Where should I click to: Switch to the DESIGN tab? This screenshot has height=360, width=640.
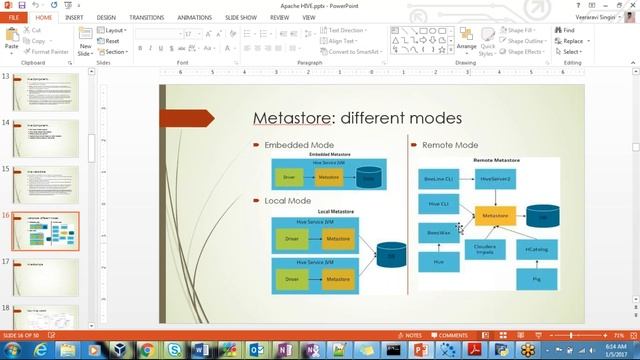coord(106,18)
